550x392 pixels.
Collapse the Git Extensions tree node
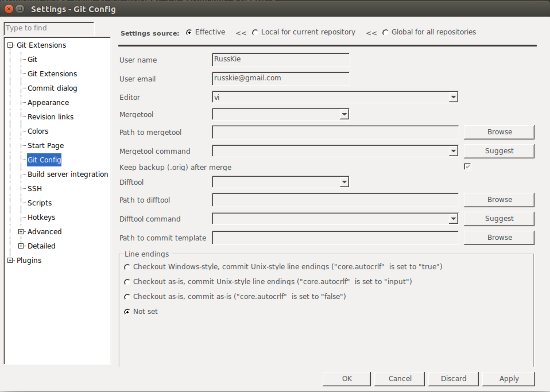point(10,45)
